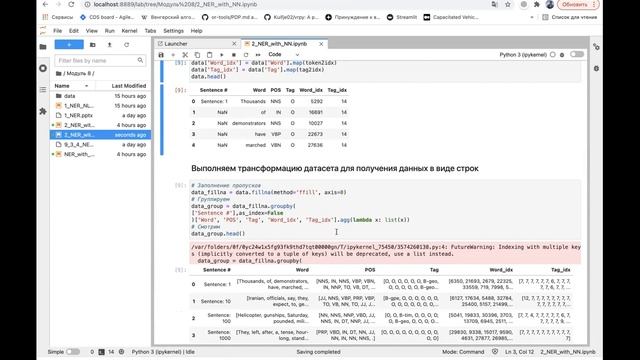Open the Tabs menu
This screenshot has width=640, height=360.
click(150, 31)
